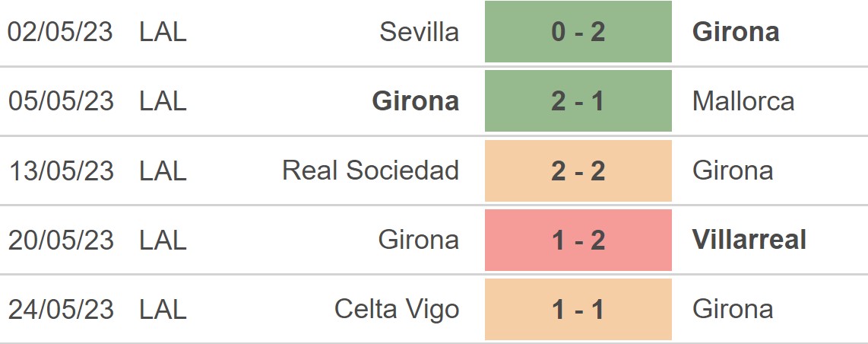Select the 13/05/23 match date
The image size is (868, 344).
(x=60, y=170)
